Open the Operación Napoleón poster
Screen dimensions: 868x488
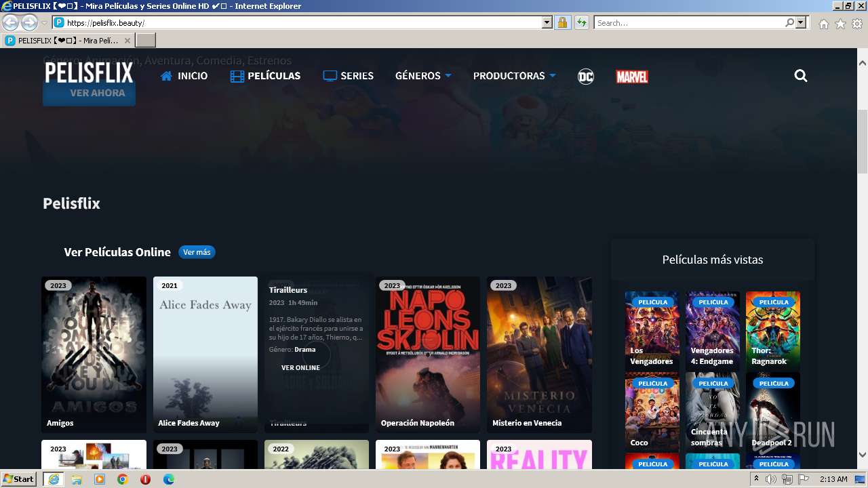pos(428,354)
